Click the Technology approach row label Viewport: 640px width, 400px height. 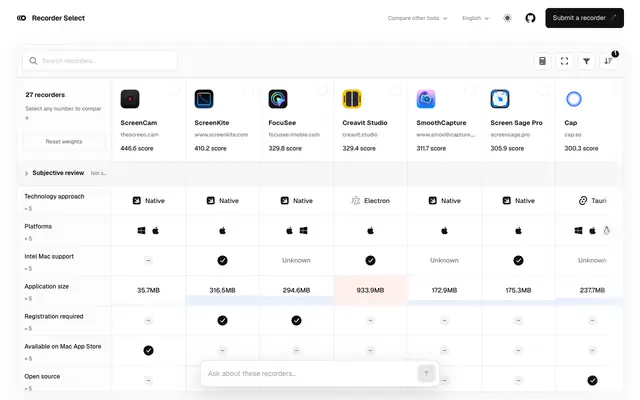pos(54,196)
